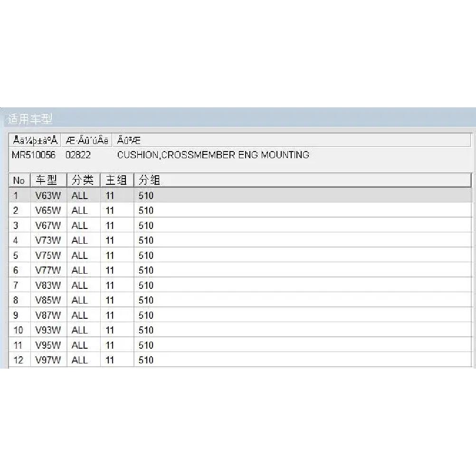Select the V77W model row
Screen dimensions: 476x476
tap(240, 270)
